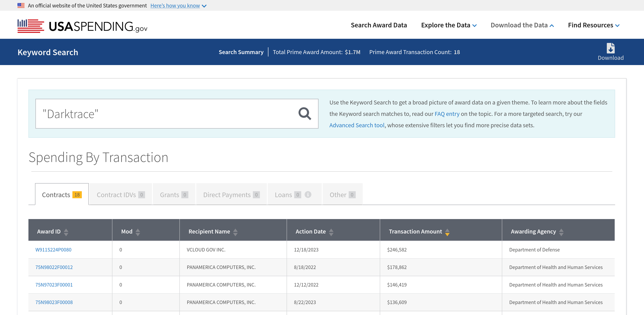Select the Grants tab
Viewport: 644px width, 315px height.
click(x=174, y=194)
